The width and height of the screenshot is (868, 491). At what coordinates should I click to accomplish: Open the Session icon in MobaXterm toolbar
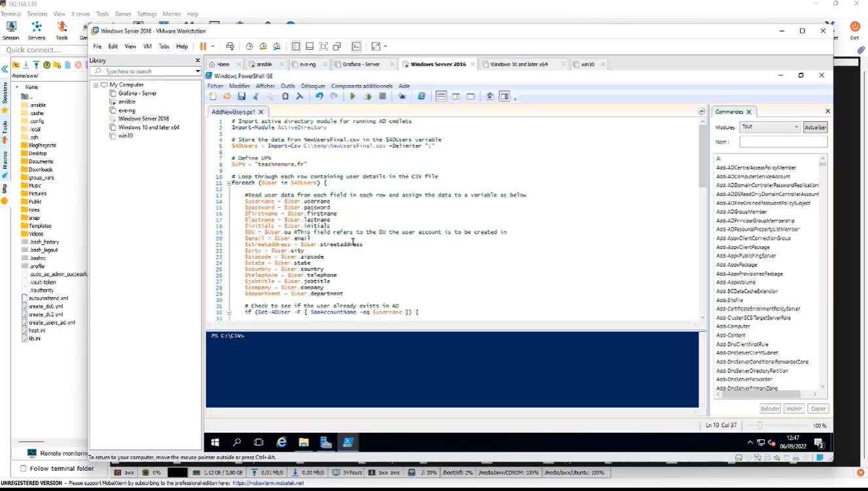tap(10, 27)
